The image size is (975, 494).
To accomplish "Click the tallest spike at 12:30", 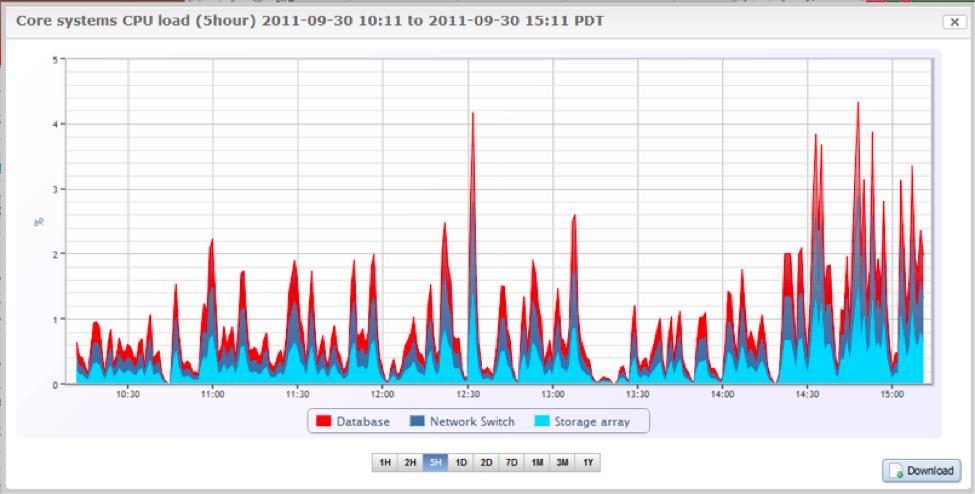I will point(473,113).
